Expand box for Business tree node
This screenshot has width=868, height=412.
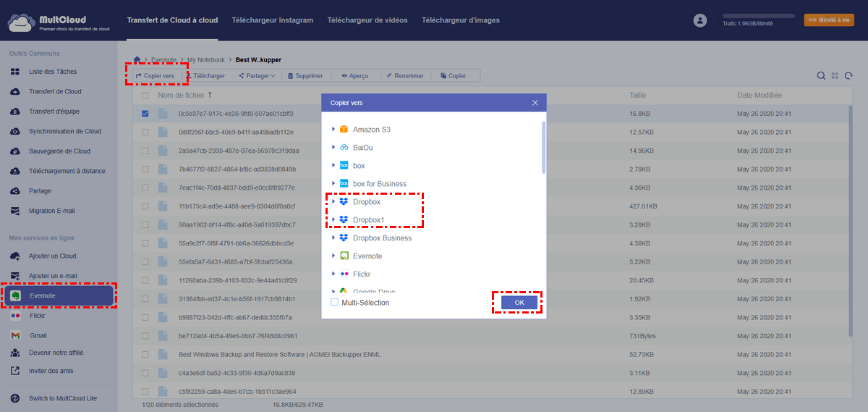click(x=333, y=184)
